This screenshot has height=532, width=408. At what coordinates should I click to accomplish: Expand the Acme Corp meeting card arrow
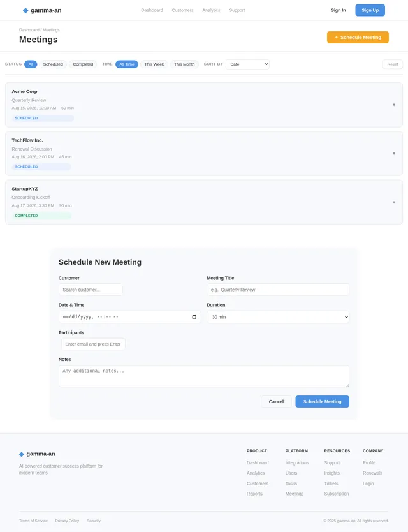(x=394, y=105)
